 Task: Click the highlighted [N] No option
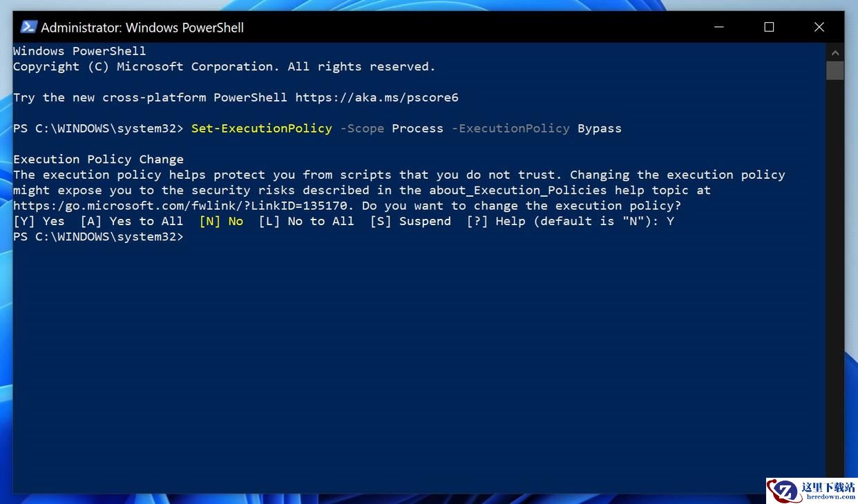tap(221, 221)
